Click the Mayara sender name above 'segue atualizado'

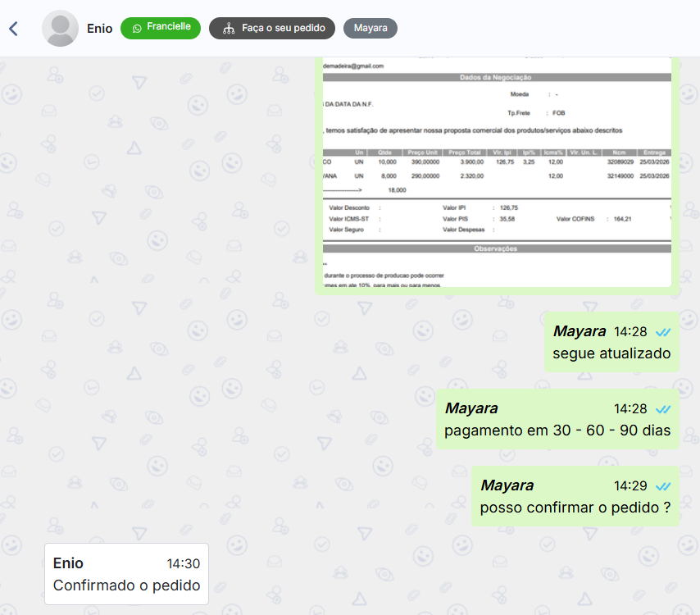(x=579, y=331)
